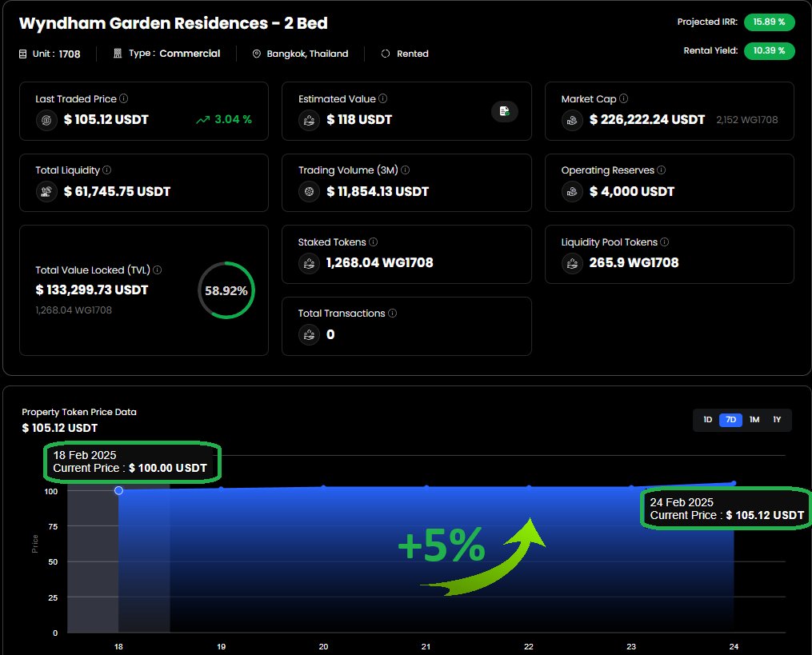Click the Staked Tokens icon

(309, 263)
